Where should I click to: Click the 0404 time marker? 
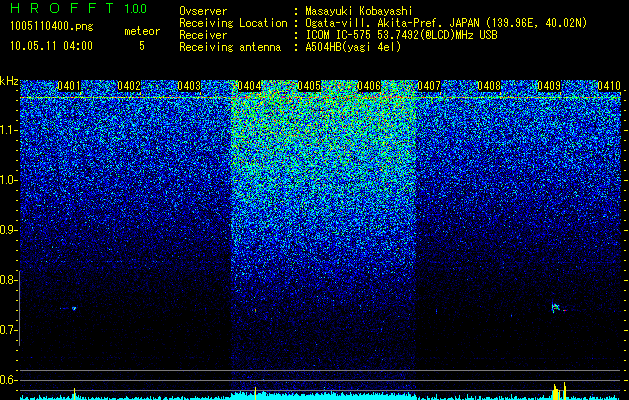249,86
